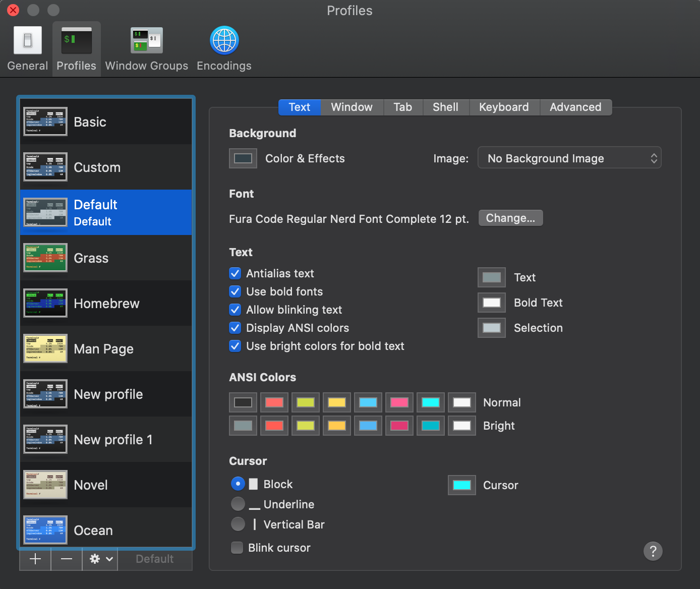Open the Shell tab

pos(445,107)
